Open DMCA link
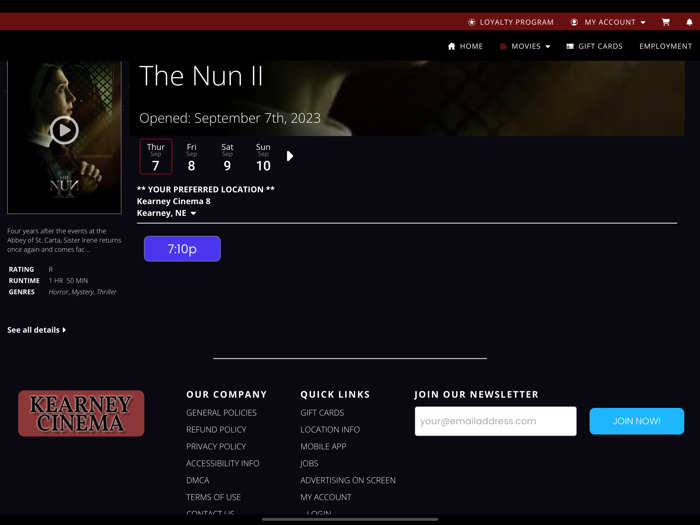 [198, 481]
